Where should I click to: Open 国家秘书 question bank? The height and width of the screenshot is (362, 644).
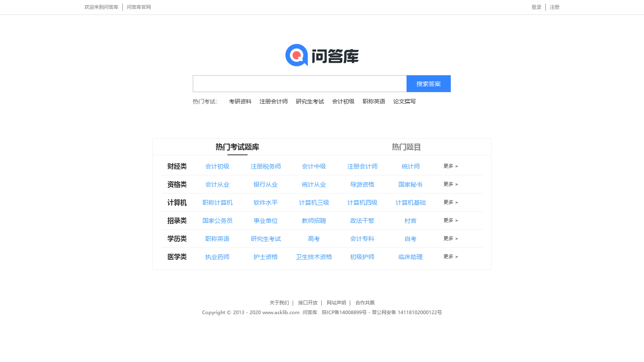point(411,185)
